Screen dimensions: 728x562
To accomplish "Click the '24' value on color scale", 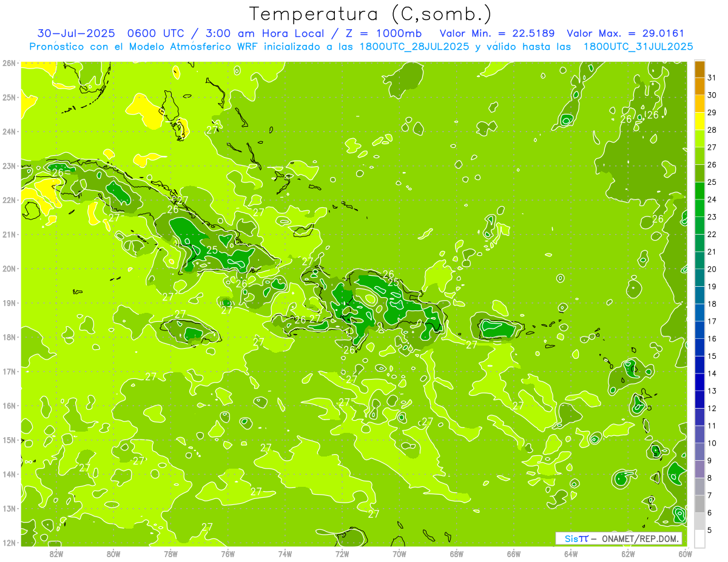I will [712, 199].
